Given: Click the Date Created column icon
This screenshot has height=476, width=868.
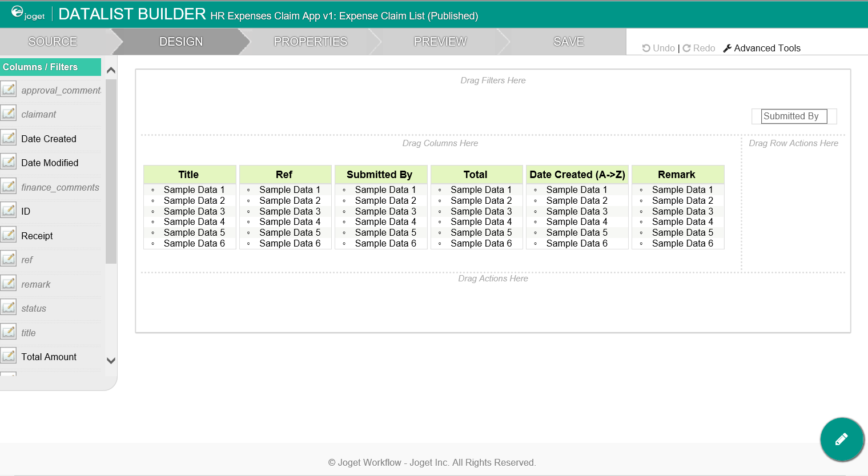Looking at the screenshot, I should (x=9, y=138).
